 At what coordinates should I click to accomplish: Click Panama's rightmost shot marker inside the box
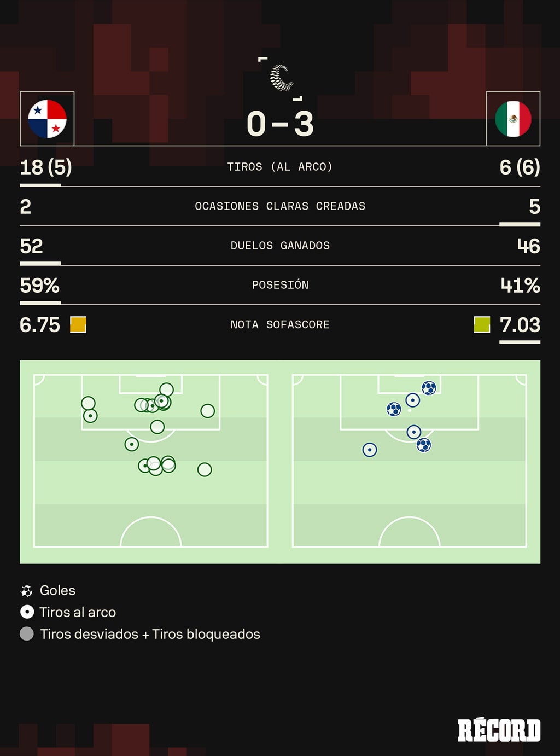pyautogui.click(x=207, y=411)
